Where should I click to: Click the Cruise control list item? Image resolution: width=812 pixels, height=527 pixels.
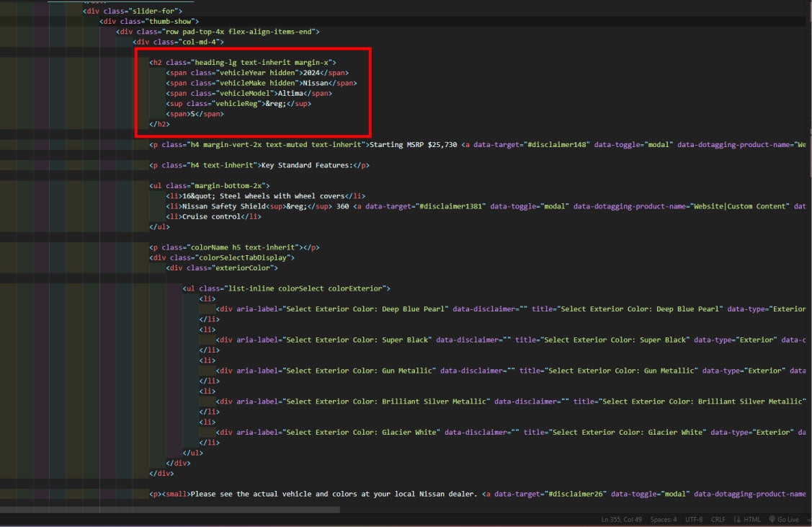click(x=213, y=216)
